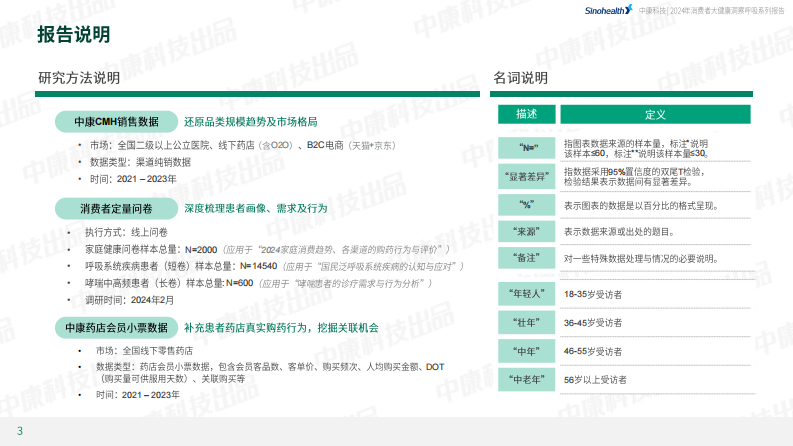Click the table header 定义

coord(655,114)
